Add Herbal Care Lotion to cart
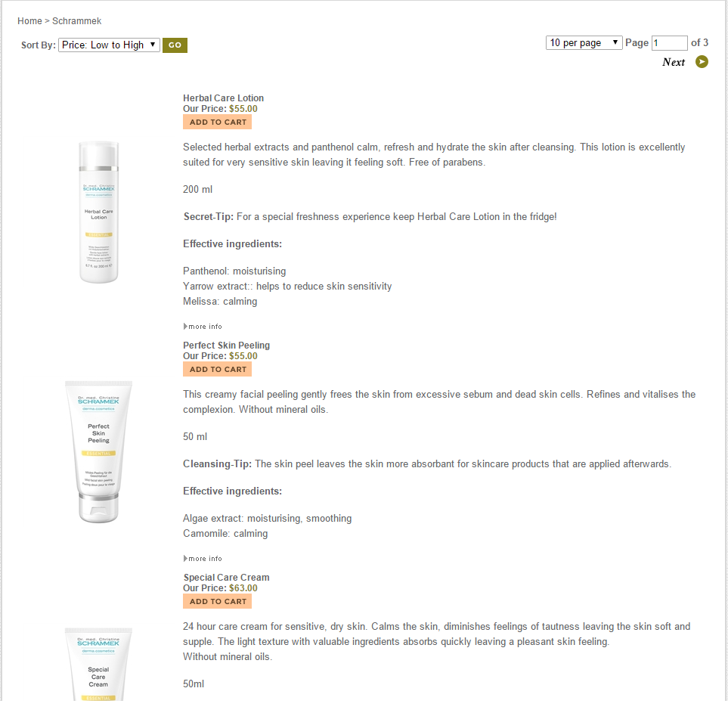 point(217,122)
